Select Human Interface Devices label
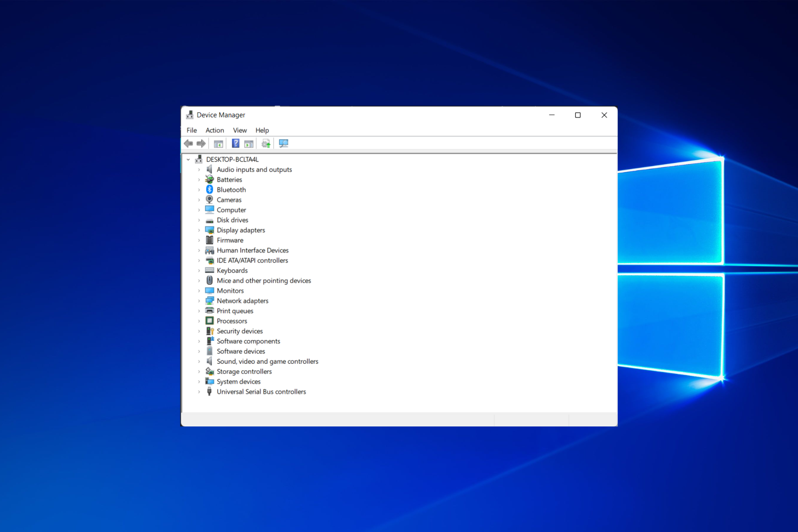The width and height of the screenshot is (798, 532). coord(253,250)
